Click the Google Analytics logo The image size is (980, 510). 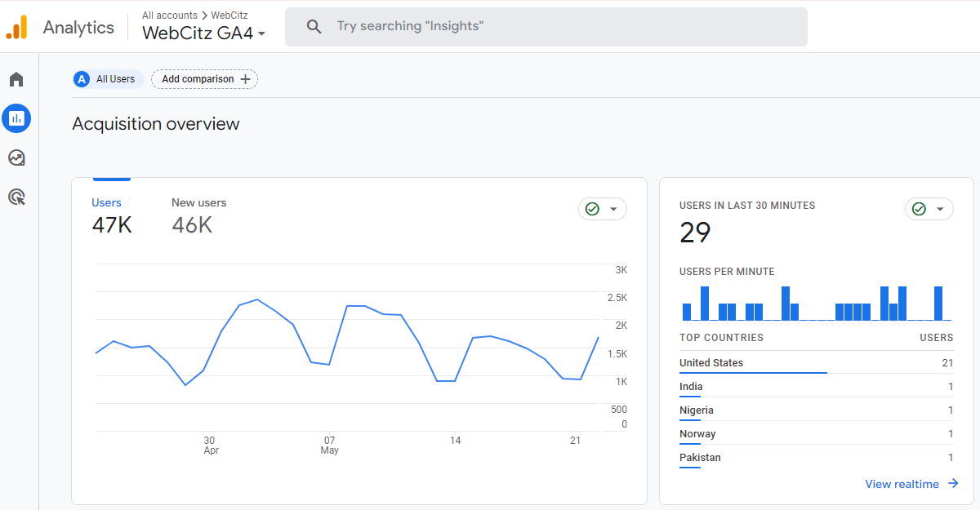17,27
